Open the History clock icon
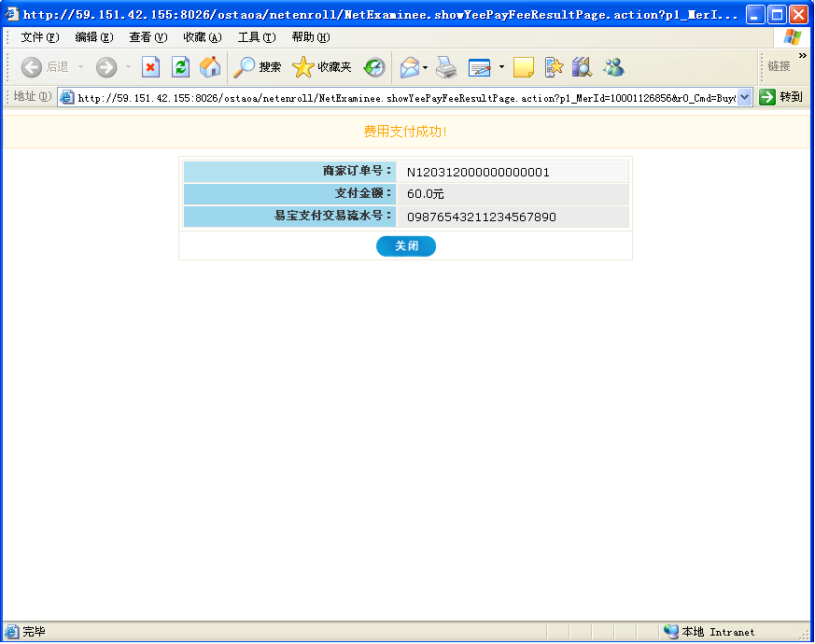 pyautogui.click(x=374, y=67)
